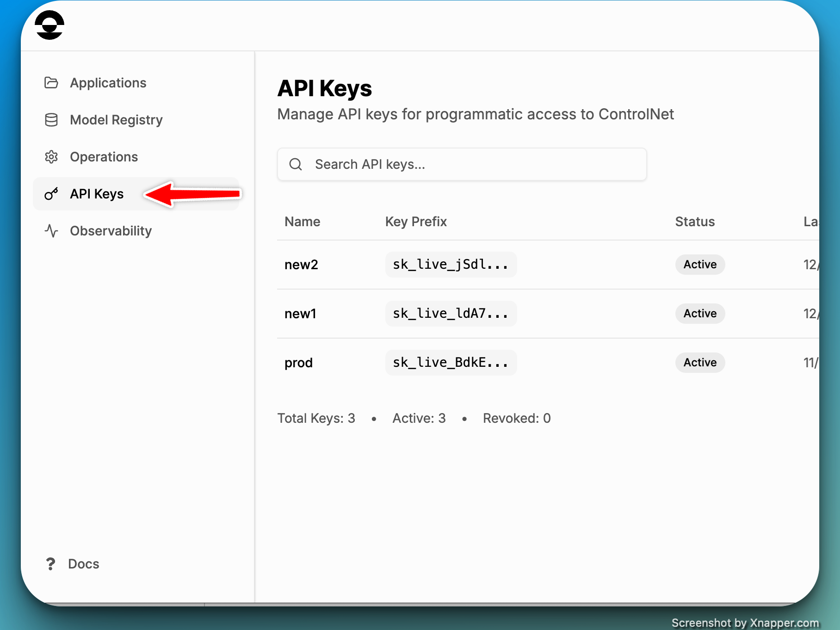
Task: Click the API Keys page heading
Action: coord(324,88)
